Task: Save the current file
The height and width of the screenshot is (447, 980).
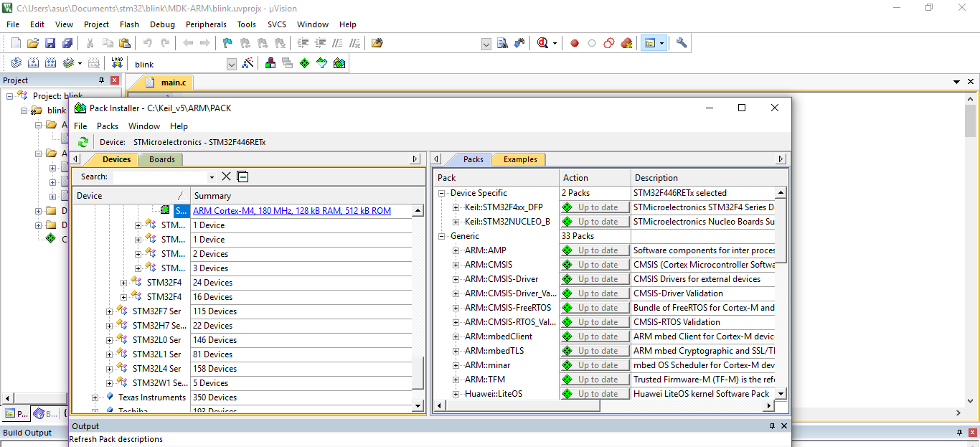Action: (x=50, y=43)
